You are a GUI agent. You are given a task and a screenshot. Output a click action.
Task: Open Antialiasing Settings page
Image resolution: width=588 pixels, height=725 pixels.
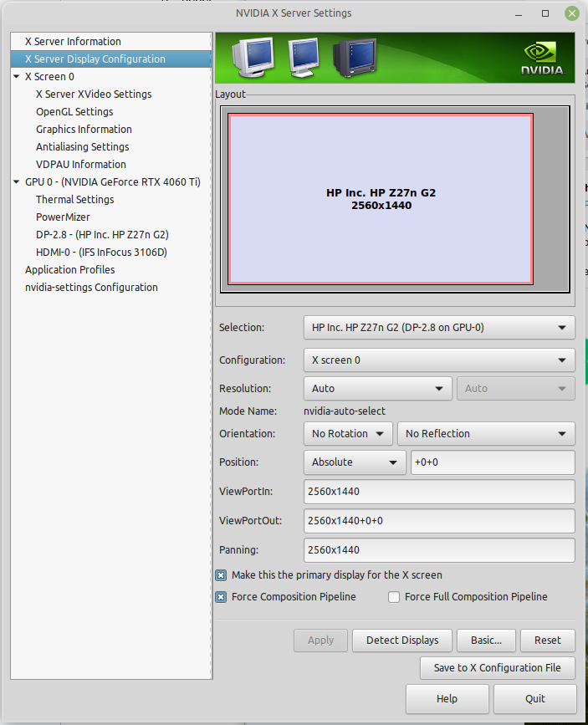pos(82,147)
